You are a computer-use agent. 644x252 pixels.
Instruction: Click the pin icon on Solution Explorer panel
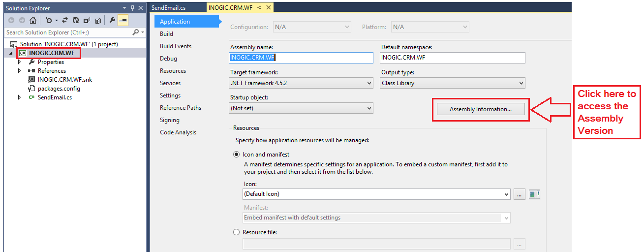click(132, 8)
